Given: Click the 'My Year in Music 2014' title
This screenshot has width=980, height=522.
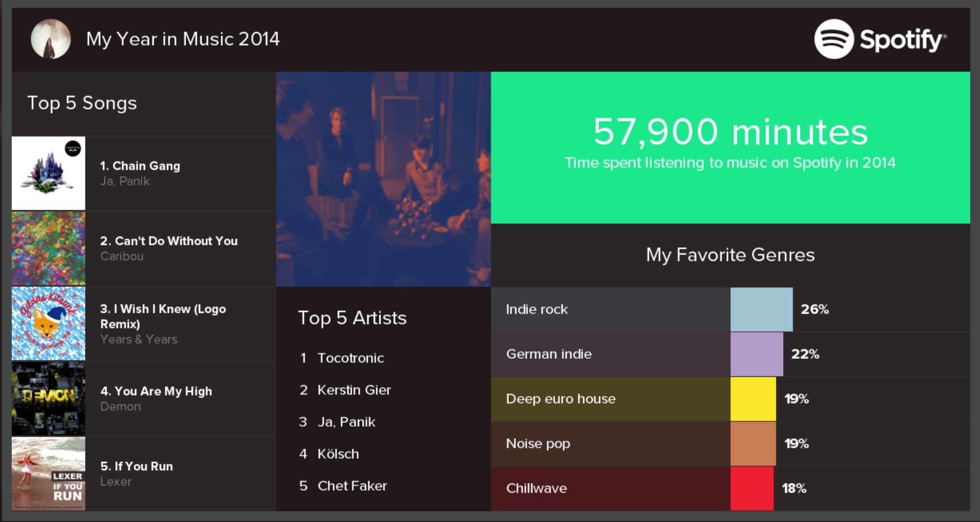Looking at the screenshot, I should tap(183, 39).
